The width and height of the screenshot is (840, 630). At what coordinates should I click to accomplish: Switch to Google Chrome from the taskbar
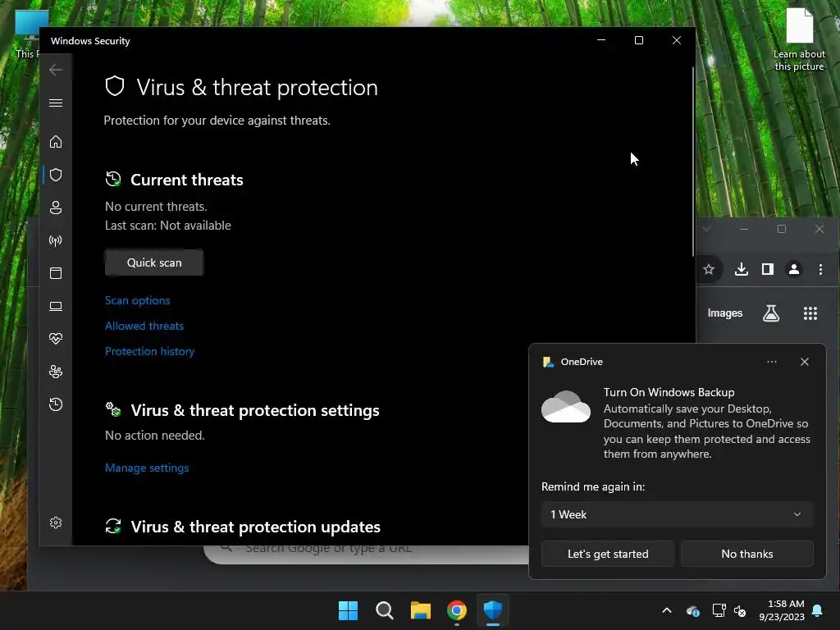pos(457,610)
